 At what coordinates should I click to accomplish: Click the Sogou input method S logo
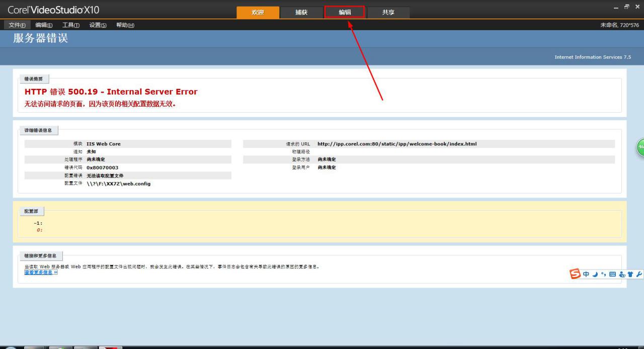(575, 274)
